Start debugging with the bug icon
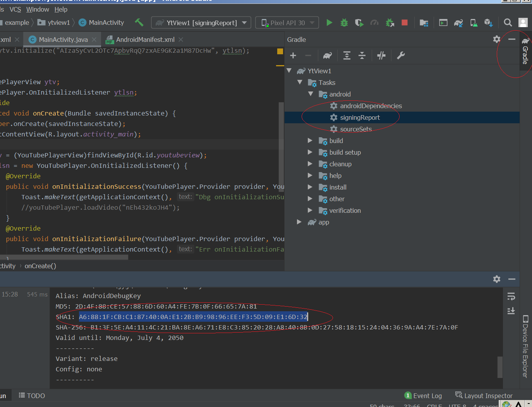 coord(344,22)
